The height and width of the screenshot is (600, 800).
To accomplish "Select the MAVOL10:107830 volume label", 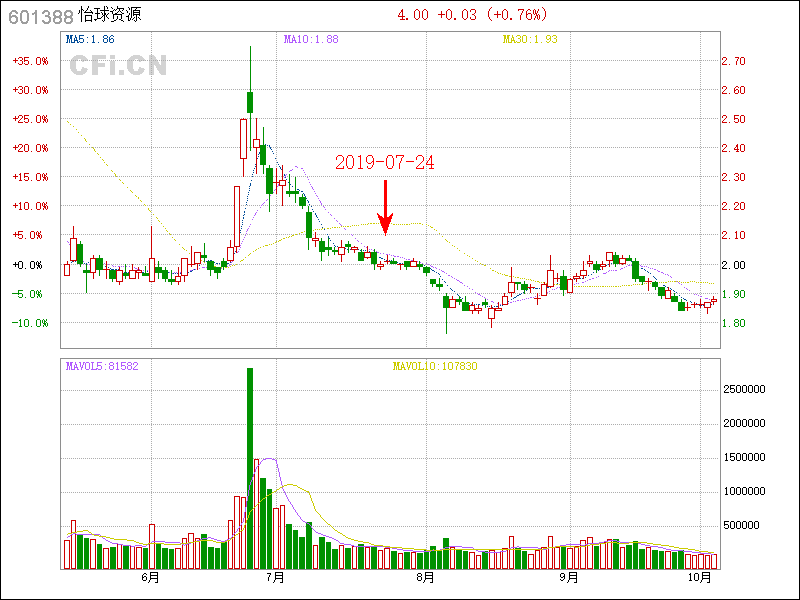I will (435, 366).
